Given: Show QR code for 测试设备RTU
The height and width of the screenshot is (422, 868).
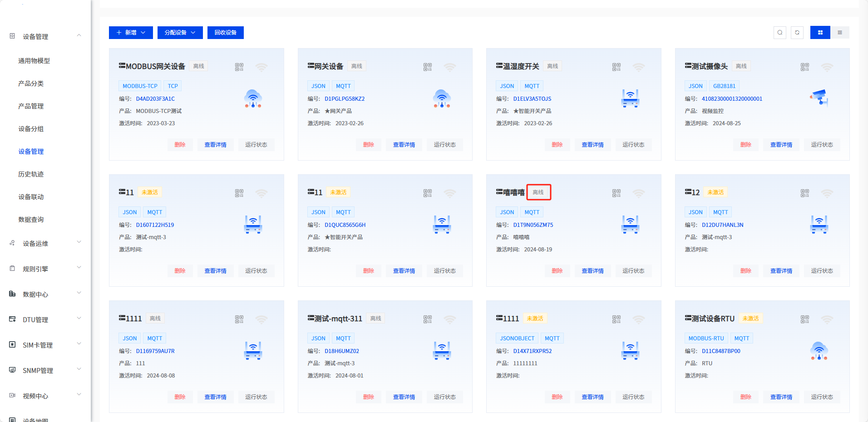Looking at the screenshot, I should pyautogui.click(x=805, y=319).
